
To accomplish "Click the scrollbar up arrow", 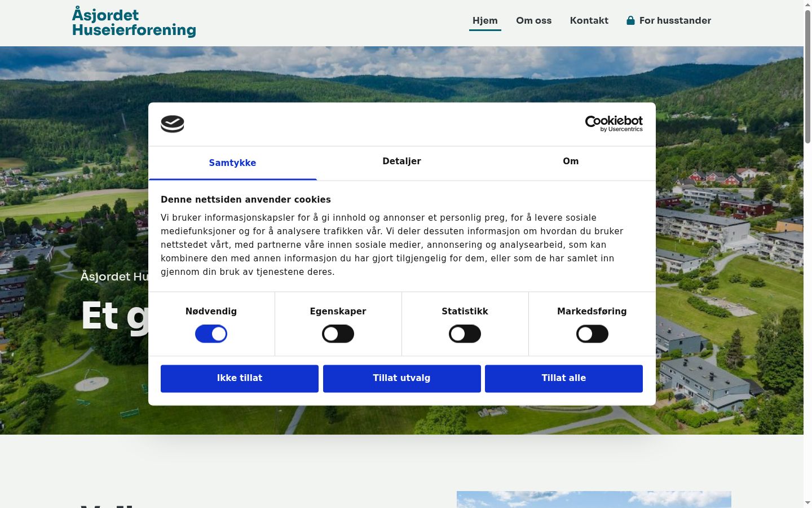I will click(807, 5).
